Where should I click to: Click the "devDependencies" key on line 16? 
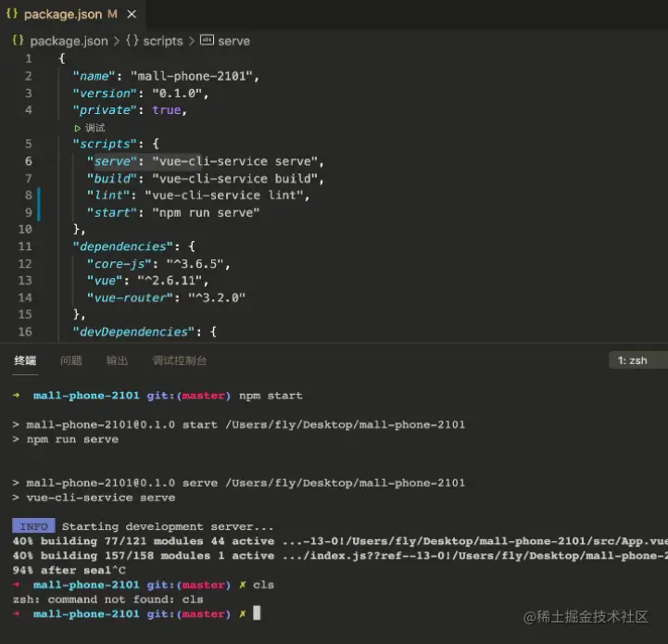[133, 332]
